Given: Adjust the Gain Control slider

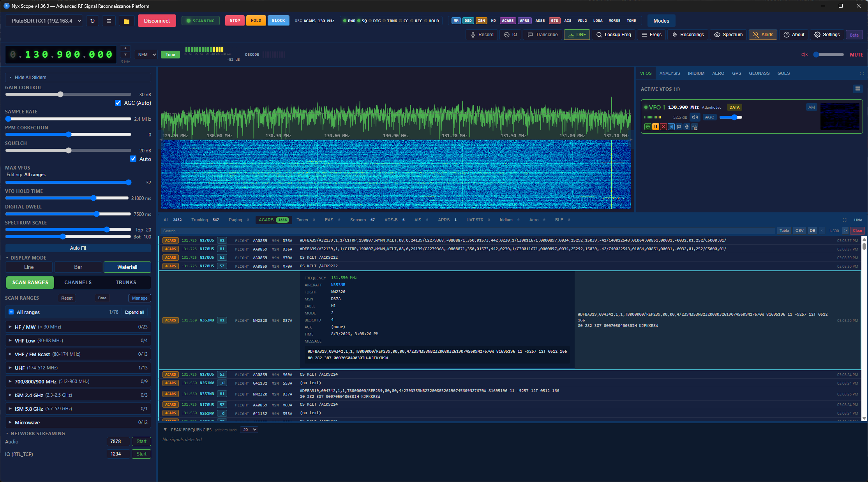Looking at the screenshot, I should click(x=68, y=94).
